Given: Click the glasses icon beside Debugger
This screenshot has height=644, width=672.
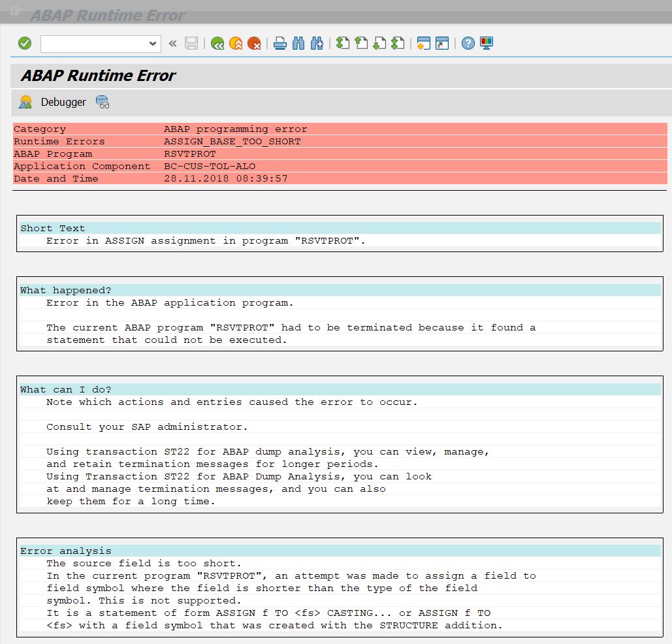Looking at the screenshot, I should [x=103, y=102].
